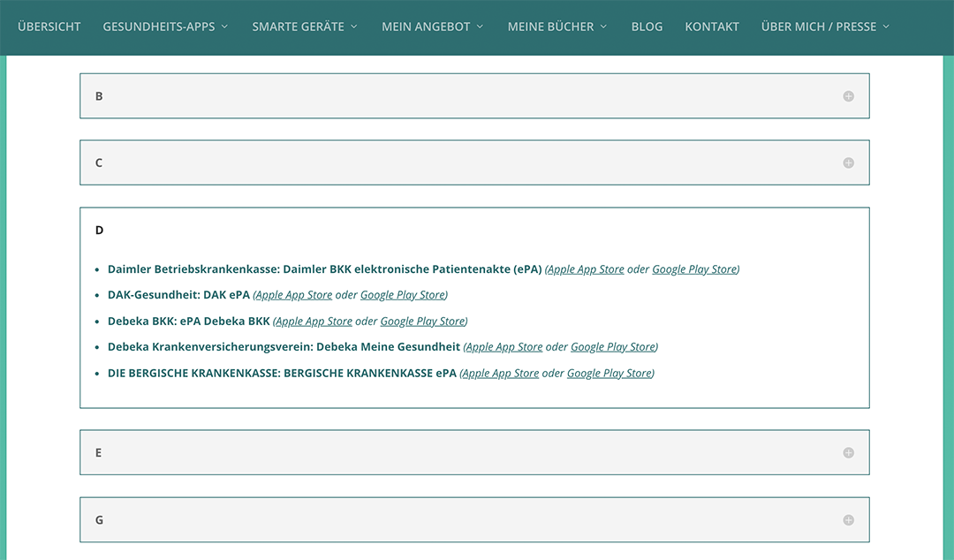Click the Über mich / Presse menu label

[x=819, y=26]
